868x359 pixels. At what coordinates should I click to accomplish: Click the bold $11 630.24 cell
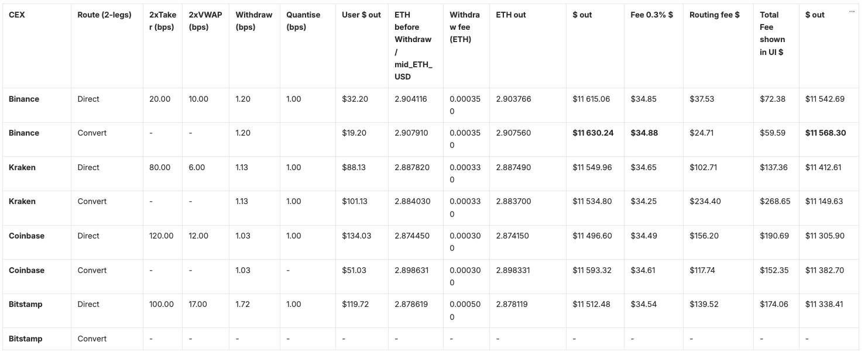tap(593, 133)
